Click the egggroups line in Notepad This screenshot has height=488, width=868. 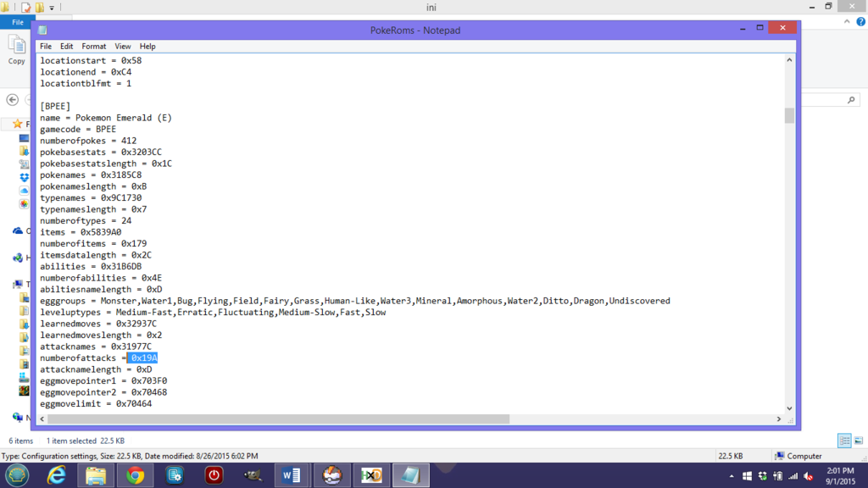tap(355, 301)
